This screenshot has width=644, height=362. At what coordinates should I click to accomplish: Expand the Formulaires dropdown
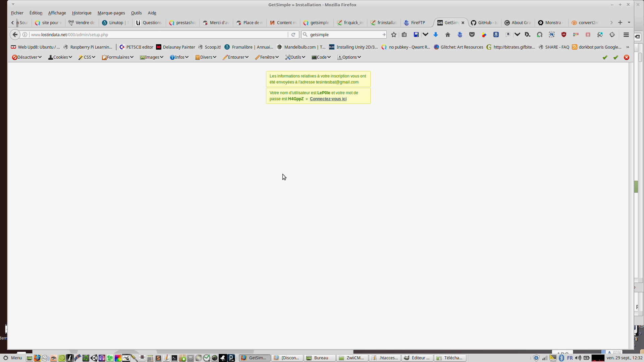(118, 57)
